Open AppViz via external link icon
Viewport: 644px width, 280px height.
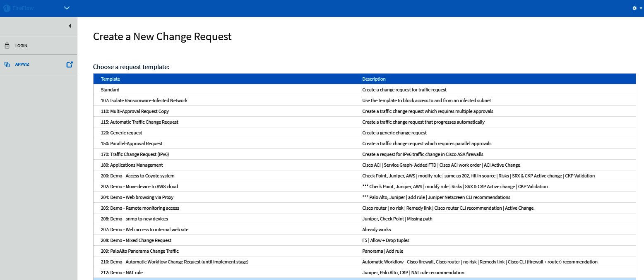pos(70,65)
